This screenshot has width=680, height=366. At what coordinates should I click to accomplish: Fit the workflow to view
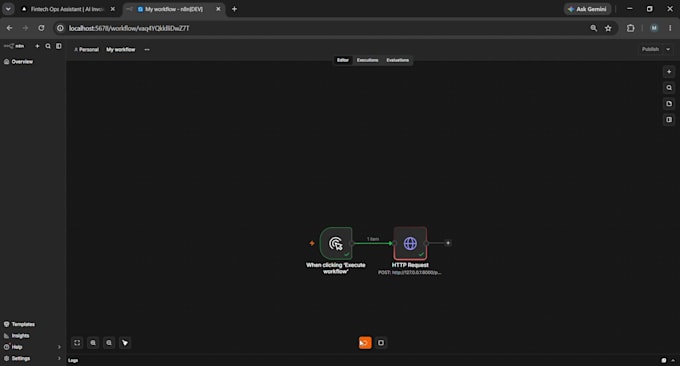(77, 343)
